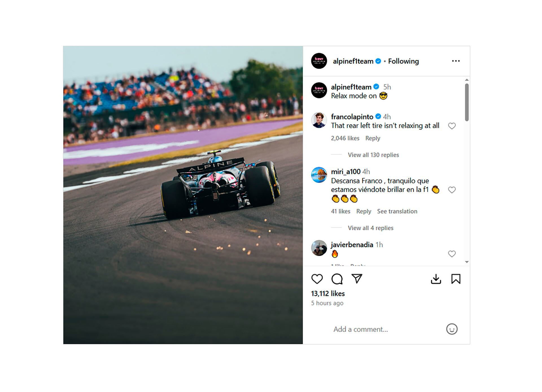Expand View all 4 replies
The image size is (542, 392).
click(370, 228)
